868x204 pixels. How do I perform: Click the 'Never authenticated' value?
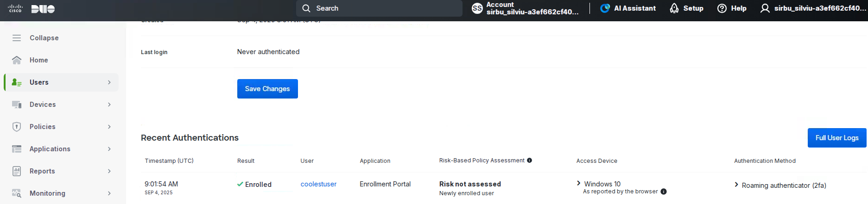coord(268,52)
